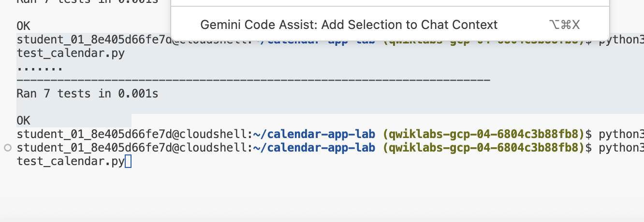Click python3 at the end of the last prompt
Screen dimensions: 644x222
[x=621, y=148]
